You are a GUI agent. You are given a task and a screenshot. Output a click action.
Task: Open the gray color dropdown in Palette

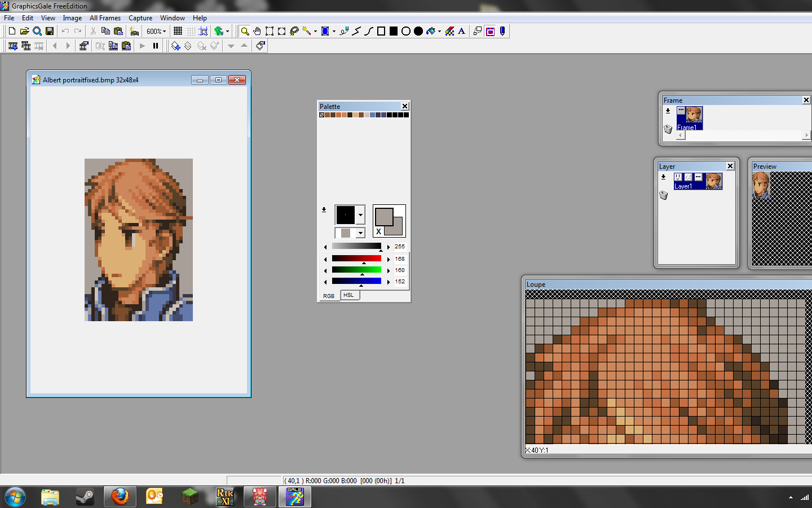coord(360,233)
